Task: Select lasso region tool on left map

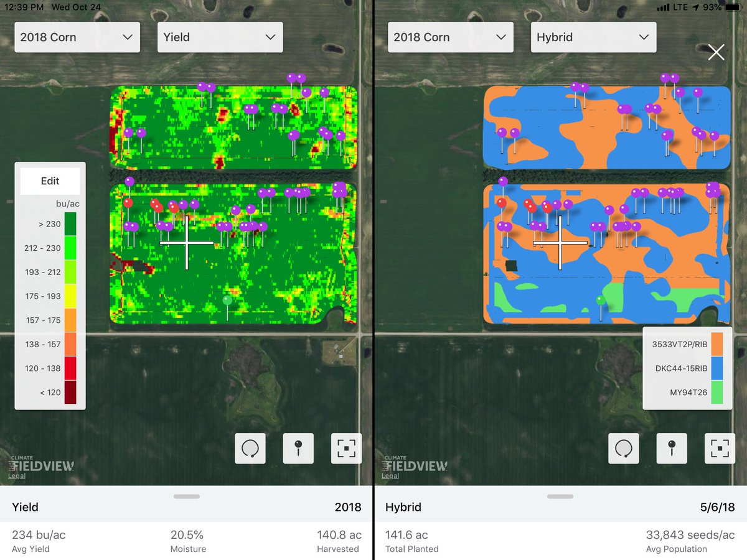Action: (x=250, y=448)
